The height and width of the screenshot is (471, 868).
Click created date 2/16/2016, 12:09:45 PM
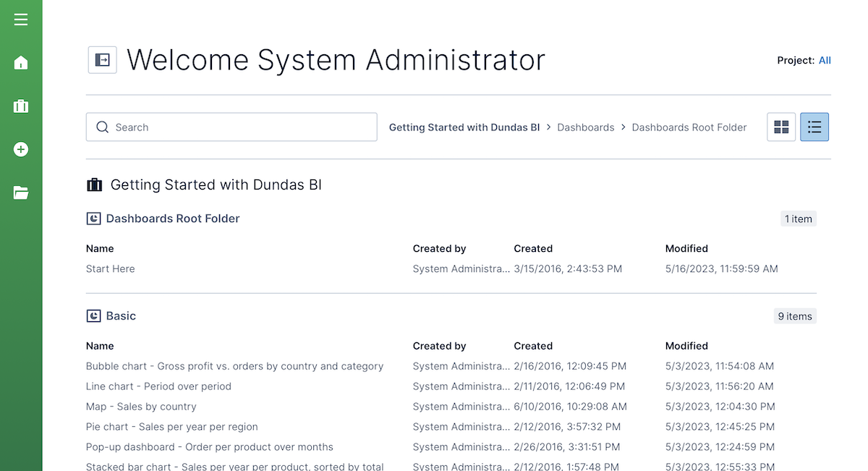coord(571,366)
